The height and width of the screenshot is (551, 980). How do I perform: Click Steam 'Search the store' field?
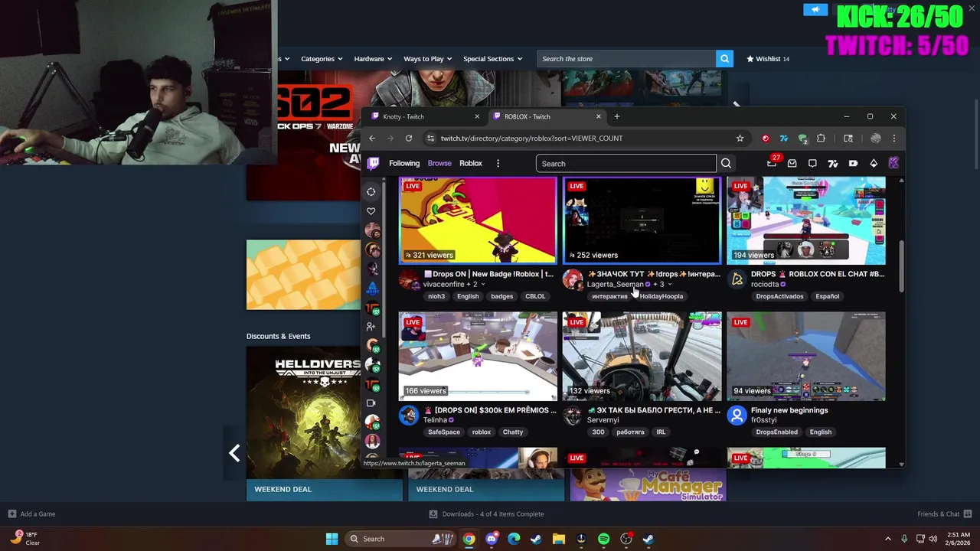[x=626, y=59]
